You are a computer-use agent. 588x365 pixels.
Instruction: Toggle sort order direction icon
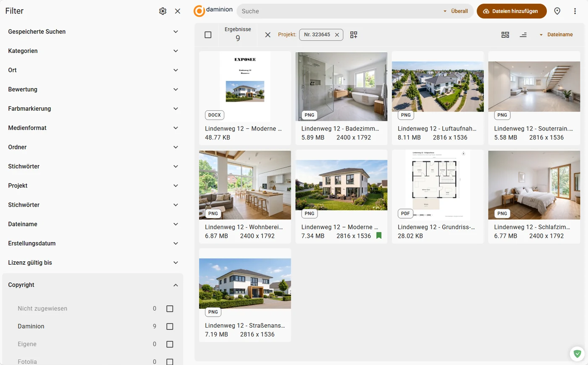pyautogui.click(x=523, y=35)
